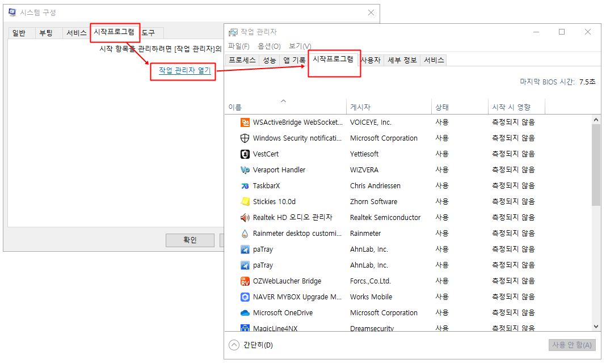Close the System Configuration window
This screenshot has width=606, height=364.
tap(371, 12)
